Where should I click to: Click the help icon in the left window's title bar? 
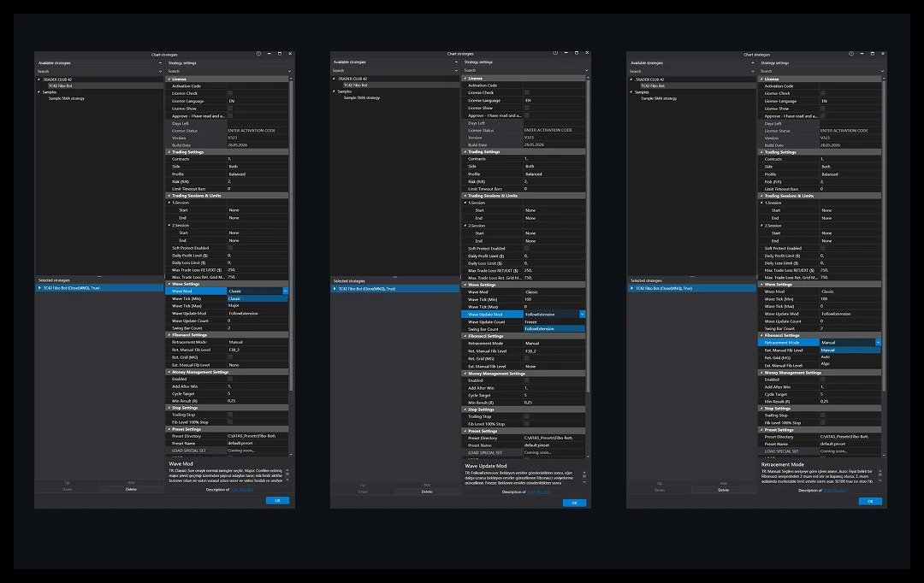[258, 54]
